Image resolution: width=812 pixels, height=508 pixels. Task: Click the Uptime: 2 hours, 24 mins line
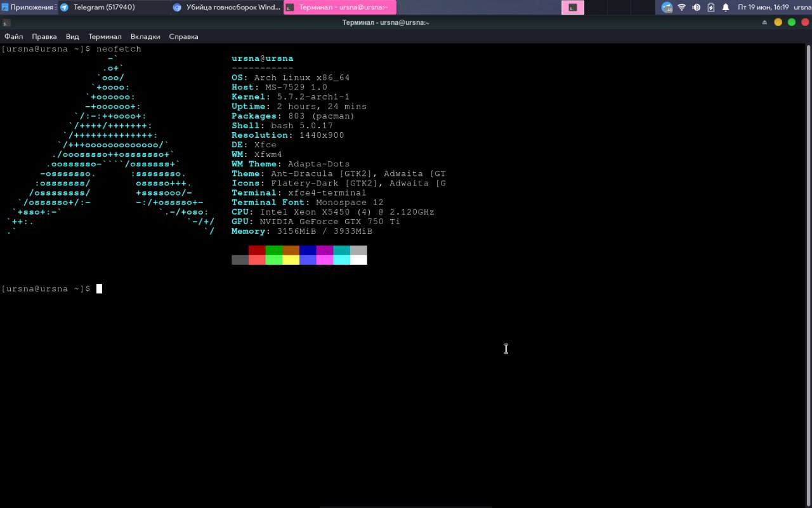299,106
